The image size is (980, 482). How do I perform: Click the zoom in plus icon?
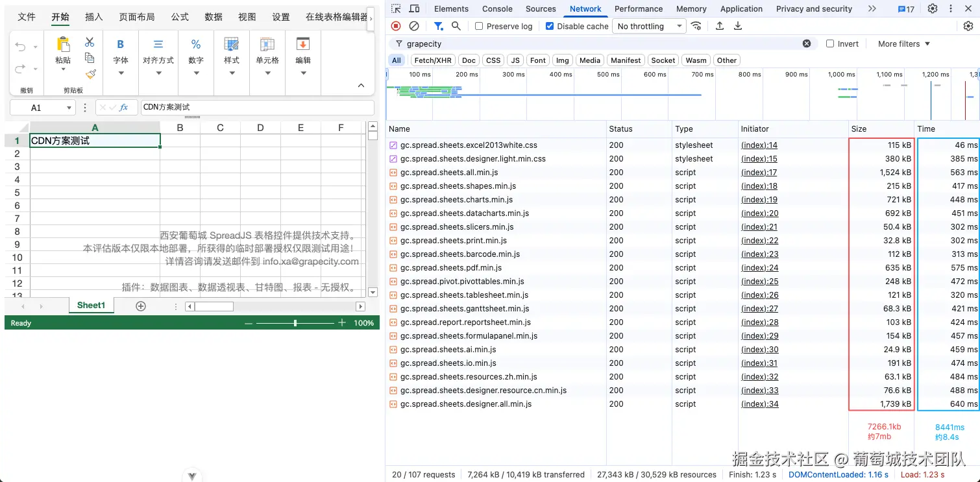point(342,323)
